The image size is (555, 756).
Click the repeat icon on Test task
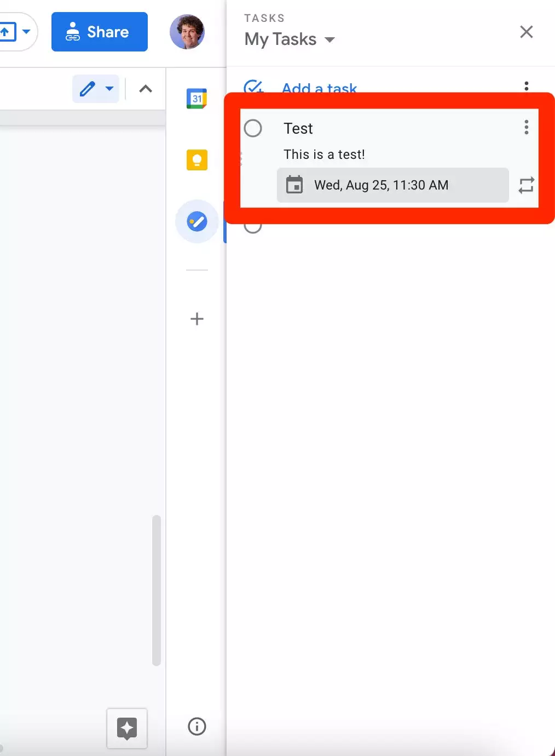click(x=526, y=185)
